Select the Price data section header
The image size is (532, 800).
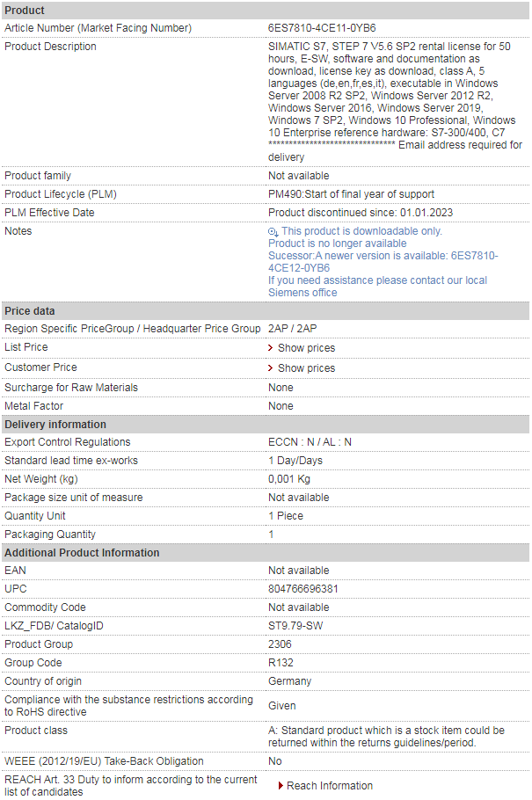tap(266, 310)
